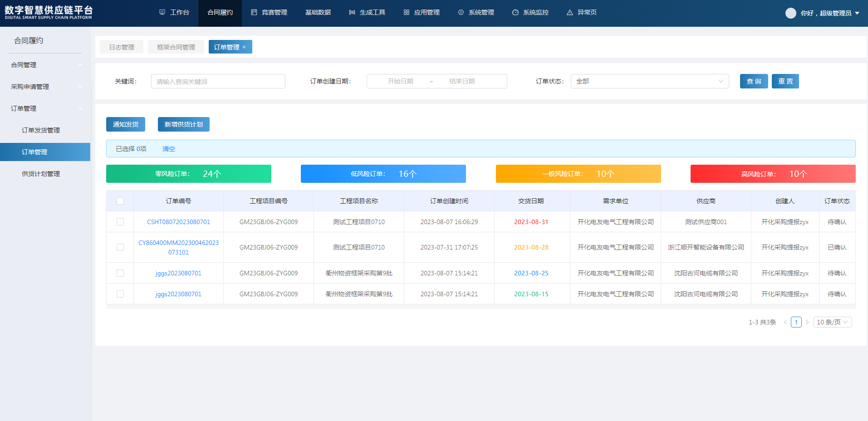Close the 订单管理 tab with the x icon
The width and height of the screenshot is (868, 421).
(x=244, y=47)
